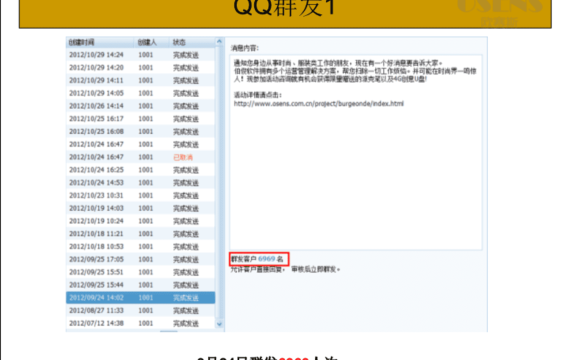
Task: Open the osens.com.cn project link
Action: tap(318, 104)
